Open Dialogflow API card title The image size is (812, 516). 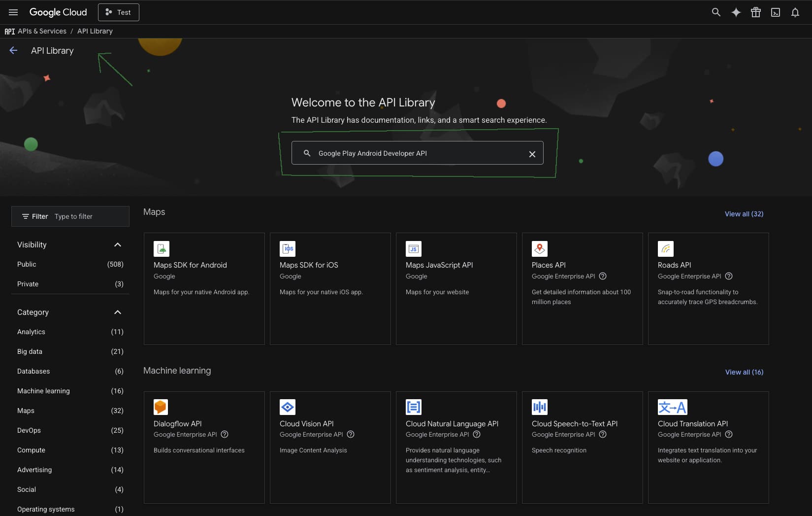177,424
